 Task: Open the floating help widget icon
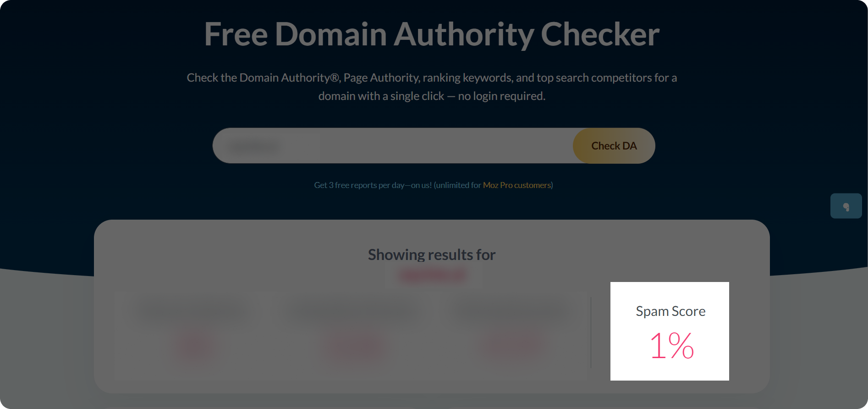pyautogui.click(x=846, y=206)
